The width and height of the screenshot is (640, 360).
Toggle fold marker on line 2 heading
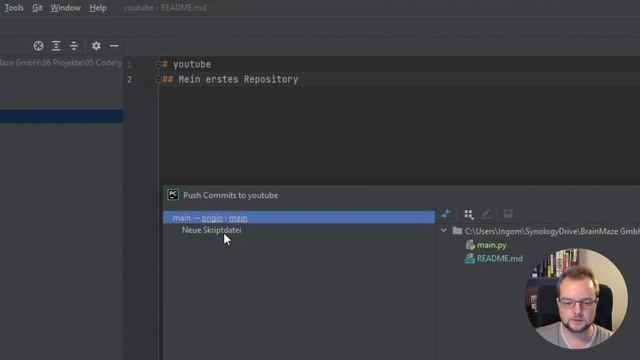coord(158,80)
